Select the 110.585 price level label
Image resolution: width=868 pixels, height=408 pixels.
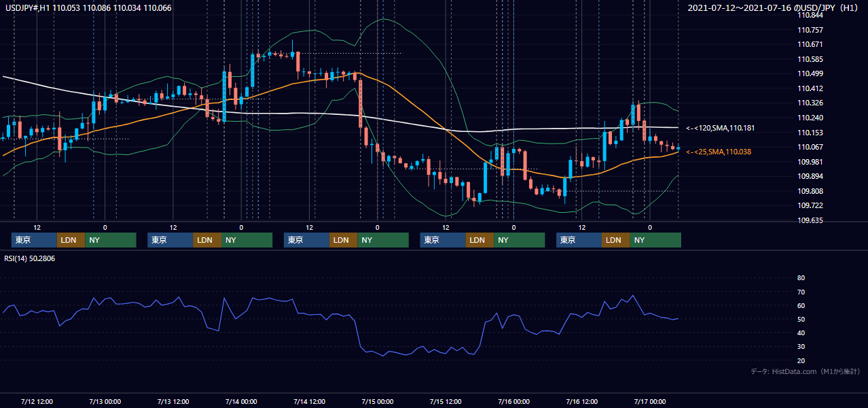pos(811,60)
